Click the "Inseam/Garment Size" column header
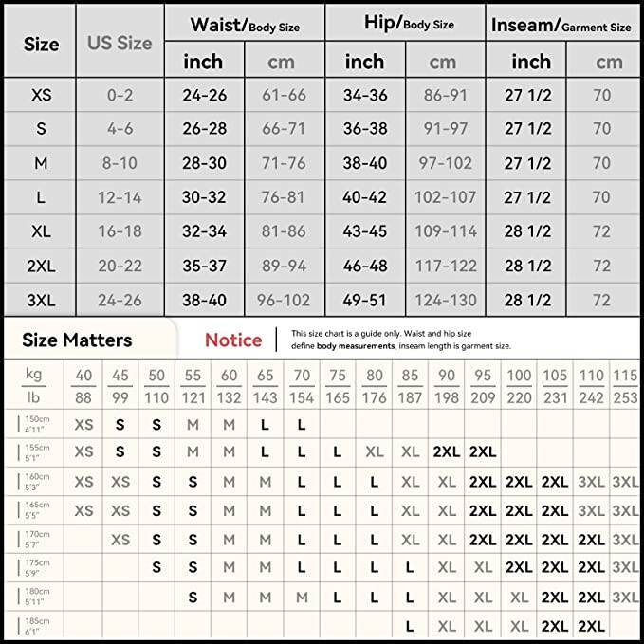The height and width of the screenshot is (644, 644). pyautogui.click(x=561, y=26)
